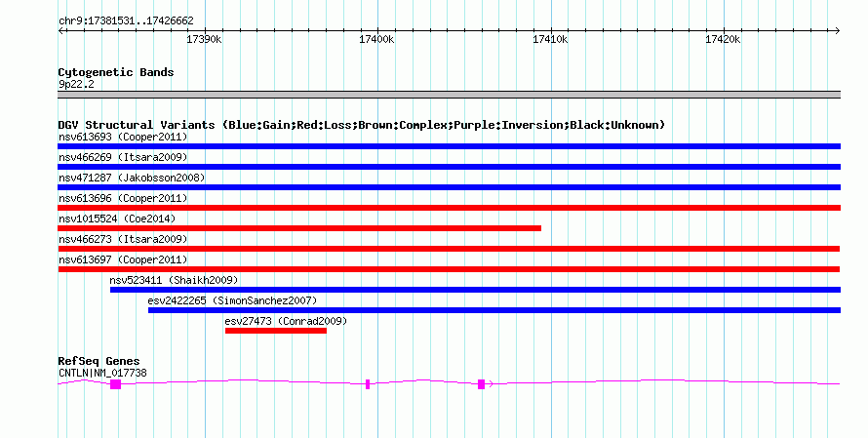
Task: Select the nsv466269 blue gain bar
Action: point(449,167)
